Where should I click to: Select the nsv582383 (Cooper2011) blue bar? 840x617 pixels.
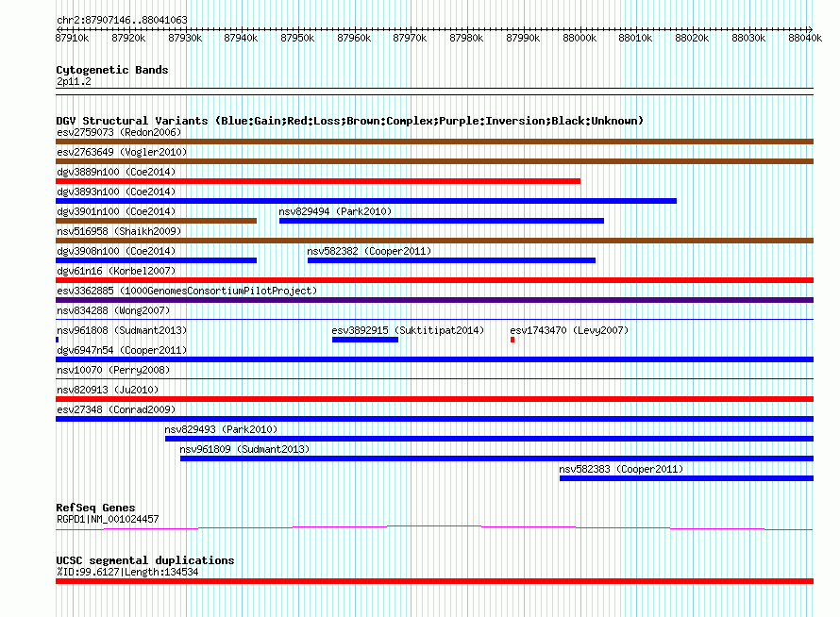click(686, 478)
